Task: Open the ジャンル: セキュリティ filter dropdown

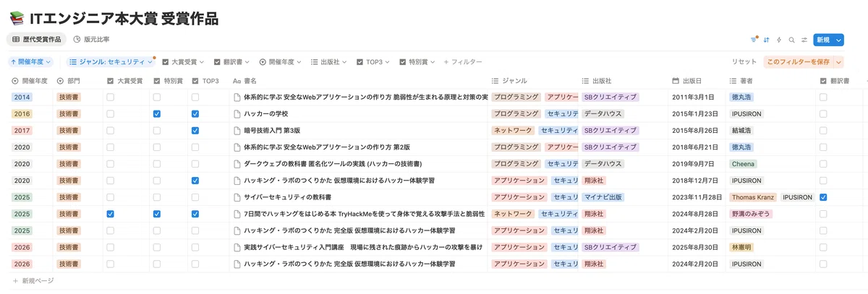Action: (x=111, y=62)
